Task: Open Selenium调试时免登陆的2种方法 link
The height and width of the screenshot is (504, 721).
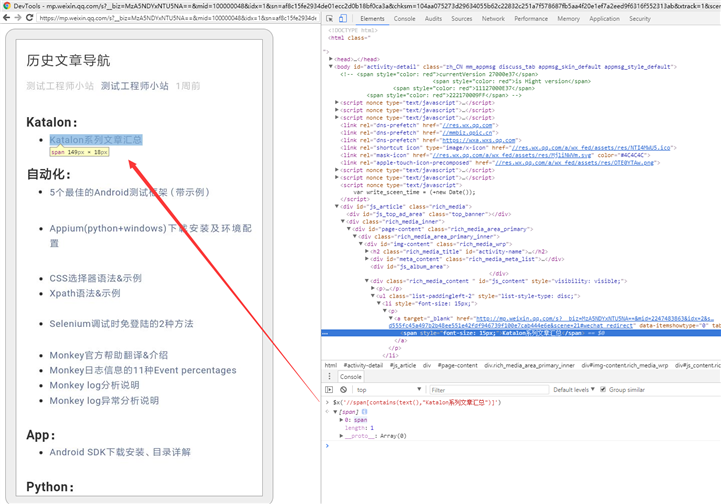Action: click(121, 324)
